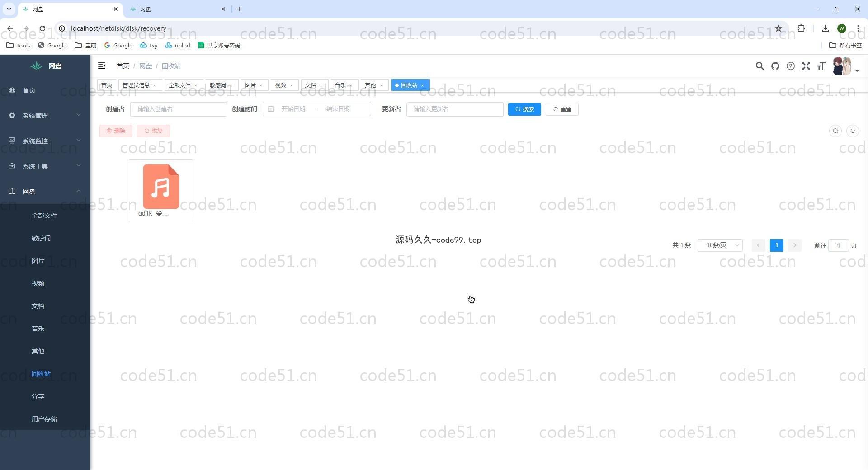The height and width of the screenshot is (470, 868).
Task: Select page number 1
Action: (x=777, y=245)
